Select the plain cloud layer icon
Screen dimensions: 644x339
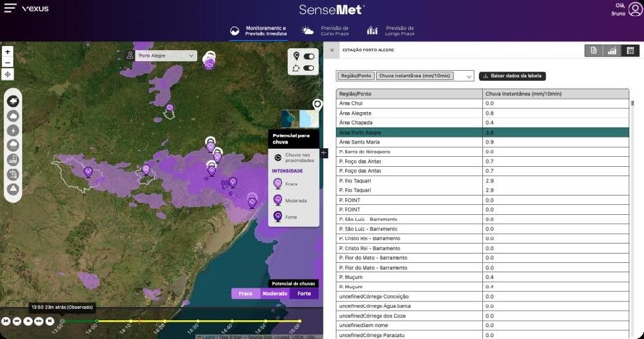(13, 115)
